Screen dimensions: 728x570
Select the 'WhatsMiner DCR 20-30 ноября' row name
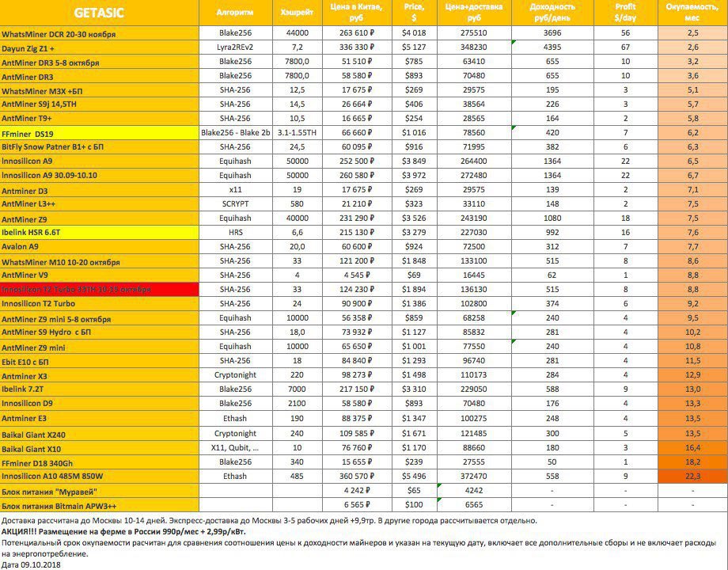point(100,33)
